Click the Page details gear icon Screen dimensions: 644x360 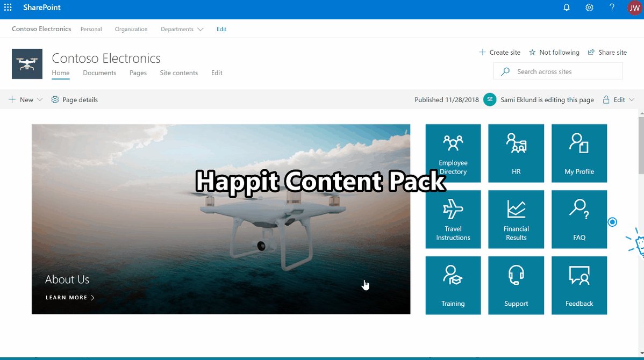coord(55,100)
